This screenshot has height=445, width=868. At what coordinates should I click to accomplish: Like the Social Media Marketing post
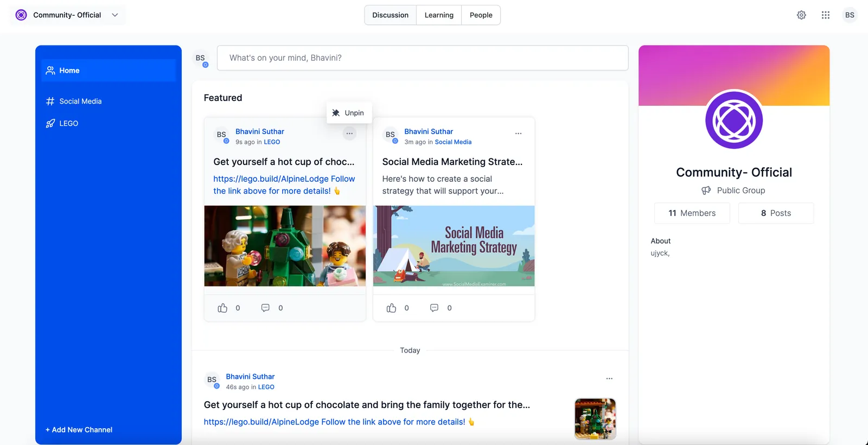tap(391, 308)
